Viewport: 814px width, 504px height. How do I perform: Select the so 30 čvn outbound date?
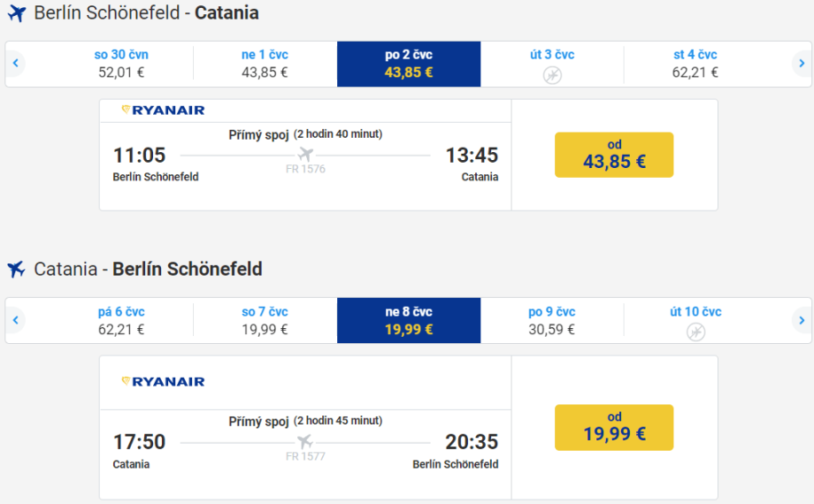click(121, 64)
